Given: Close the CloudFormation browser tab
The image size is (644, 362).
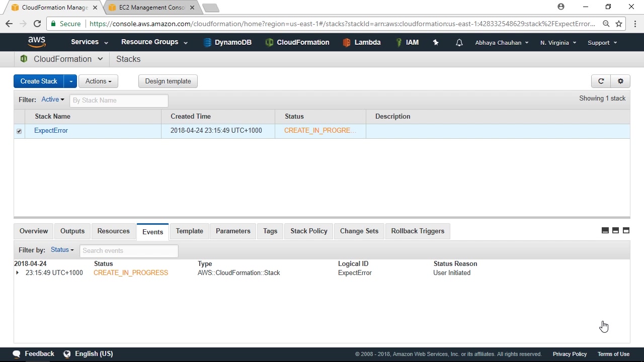Looking at the screenshot, I should [95, 8].
